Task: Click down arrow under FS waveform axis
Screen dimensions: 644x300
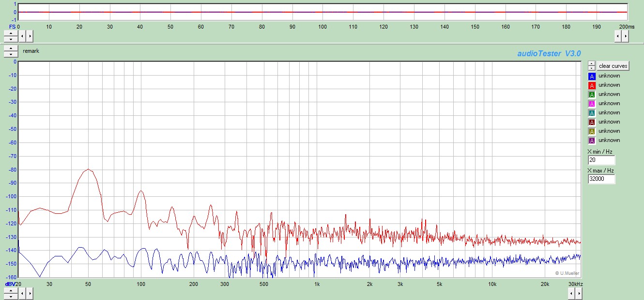Action: [11, 38]
